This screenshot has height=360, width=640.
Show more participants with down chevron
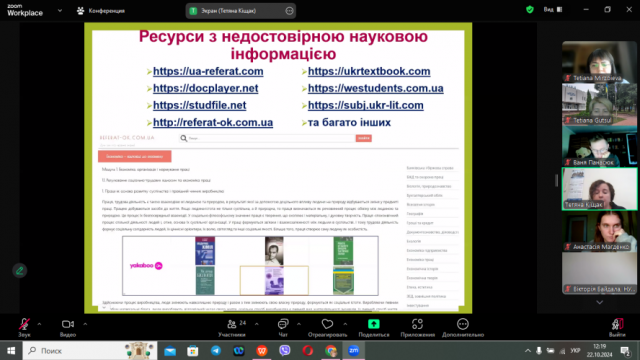pos(599,302)
